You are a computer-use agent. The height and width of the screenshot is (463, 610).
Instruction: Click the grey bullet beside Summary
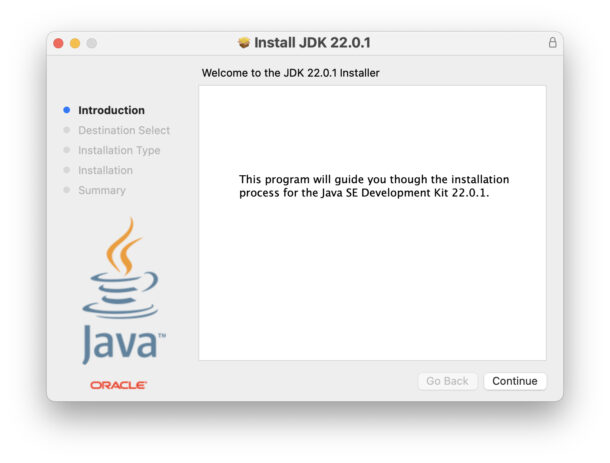click(67, 190)
